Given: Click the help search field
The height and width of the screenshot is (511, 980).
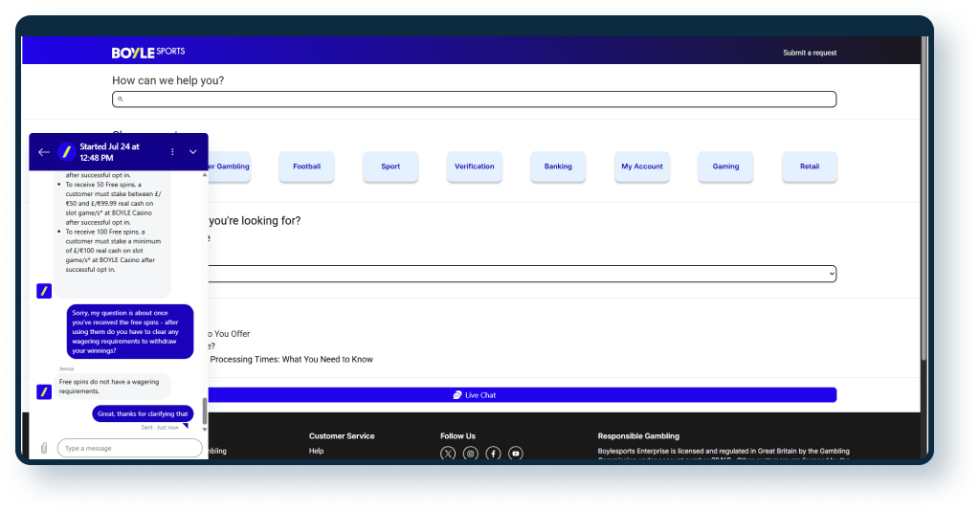Looking at the screenshot, I should [x=475, y=99].
